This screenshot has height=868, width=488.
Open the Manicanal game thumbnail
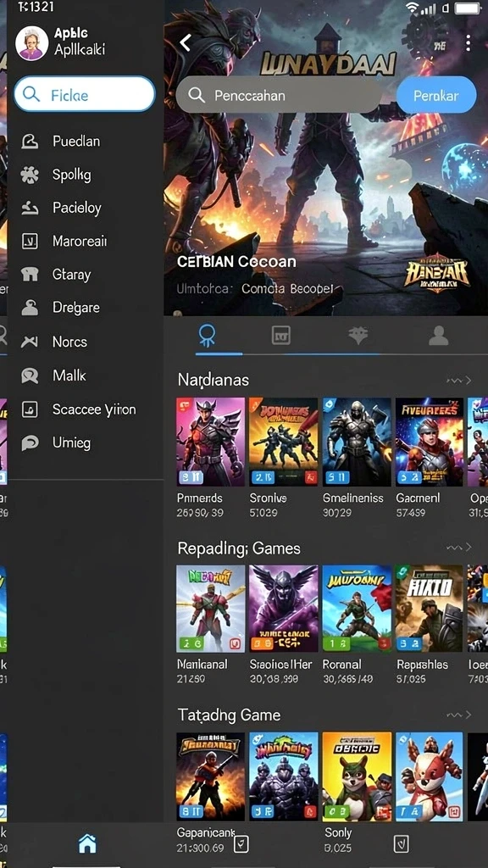coord(210,609)
